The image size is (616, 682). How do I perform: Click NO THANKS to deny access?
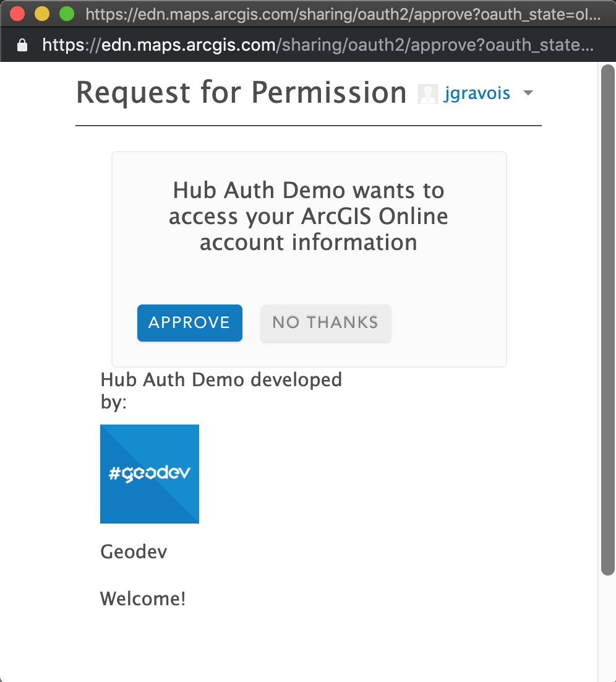[x=325, y=322]
